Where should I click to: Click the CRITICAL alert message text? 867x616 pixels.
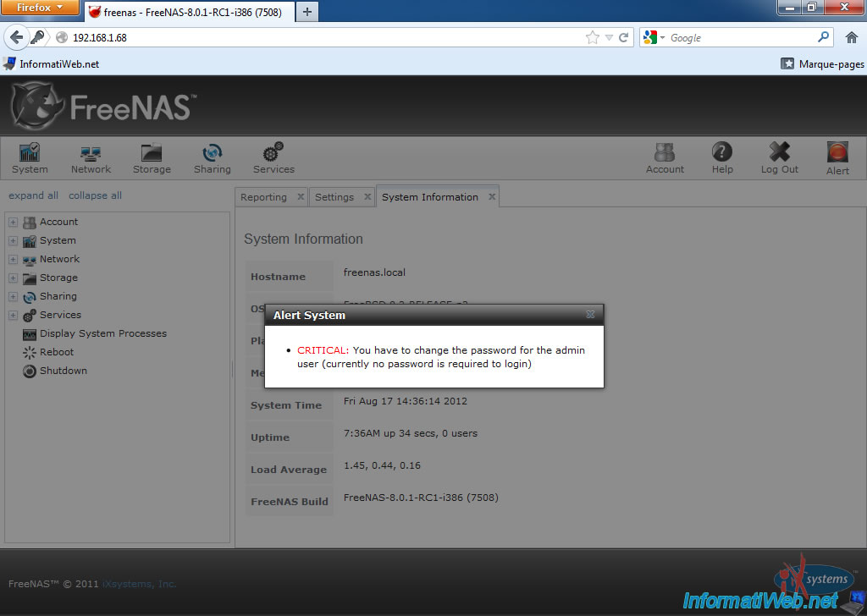[x=440, y=357]
